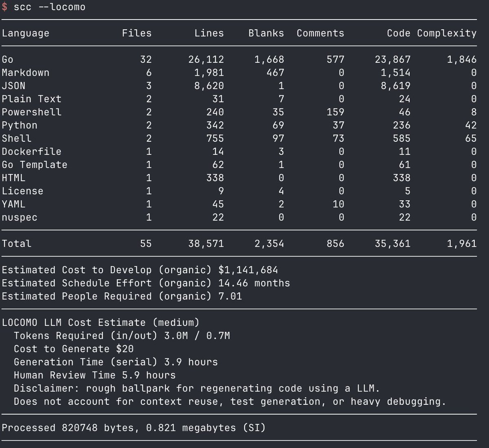Select the 'Go' language row label
The image size is (489, 448).
pyautogui.click(x=7, y=59)
